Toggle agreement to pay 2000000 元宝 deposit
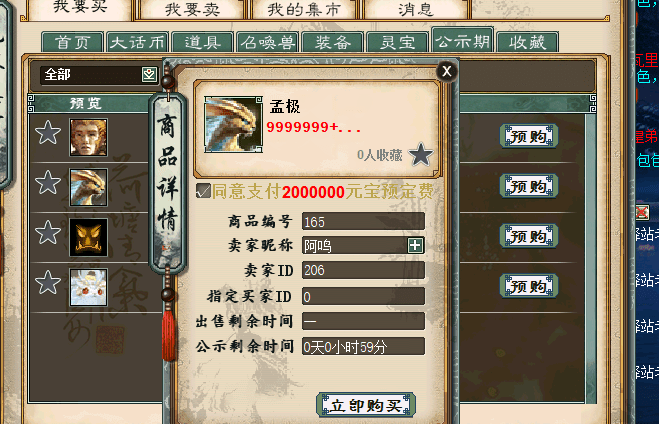The image size is (659, 424). (x=203, y=191)
